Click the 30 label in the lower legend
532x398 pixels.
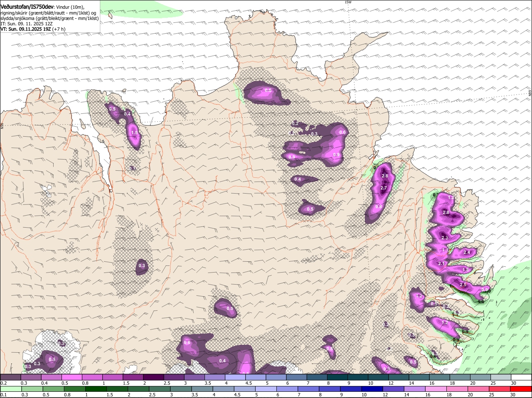coord(512,395)
